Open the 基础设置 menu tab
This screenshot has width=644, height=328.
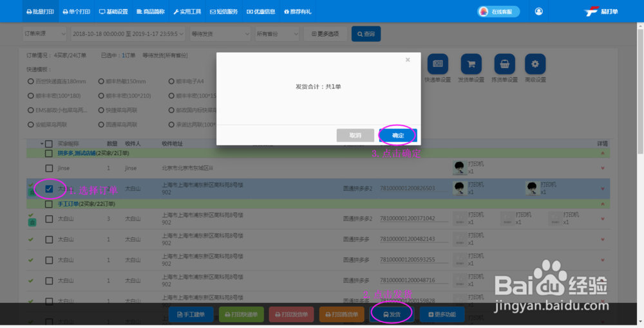(x=113, y=12)
